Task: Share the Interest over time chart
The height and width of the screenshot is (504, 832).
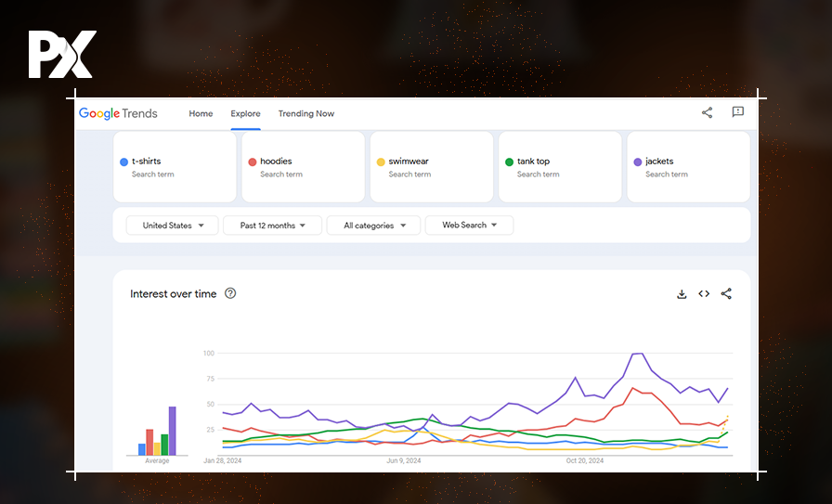Action: 726,294
